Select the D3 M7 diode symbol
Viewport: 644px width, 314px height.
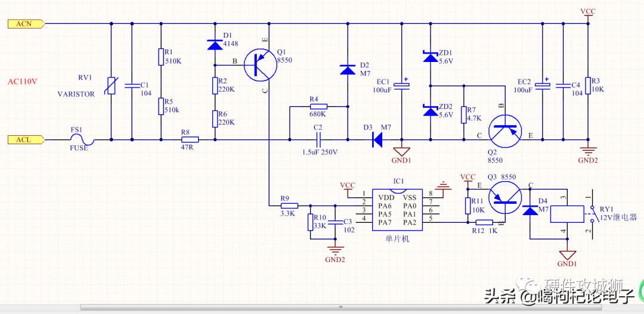[376, 140]
